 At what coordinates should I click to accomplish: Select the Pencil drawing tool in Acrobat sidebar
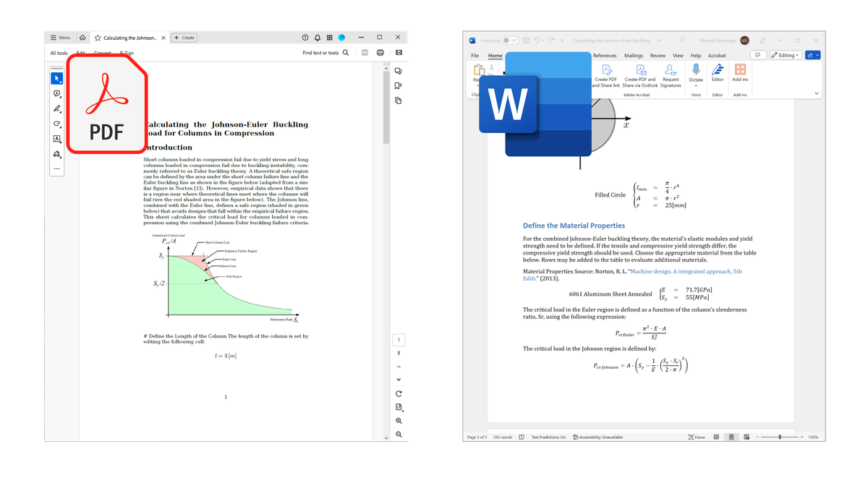tap(56, 108)
